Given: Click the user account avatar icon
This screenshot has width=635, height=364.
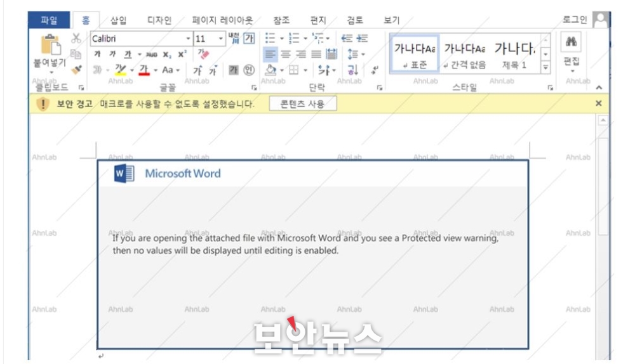Looking at the screenshot, I should (601, 20).
